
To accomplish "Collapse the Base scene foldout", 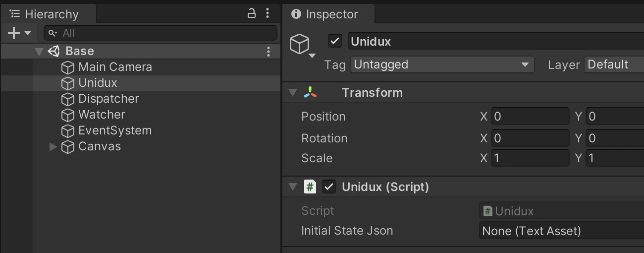I will [39, 51].
